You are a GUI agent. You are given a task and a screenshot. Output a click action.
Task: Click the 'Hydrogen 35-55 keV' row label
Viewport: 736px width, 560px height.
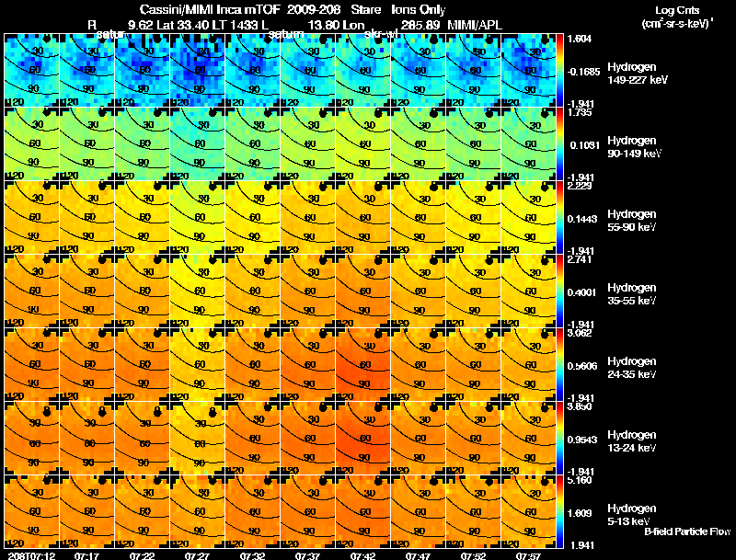[x=632, y=294]
